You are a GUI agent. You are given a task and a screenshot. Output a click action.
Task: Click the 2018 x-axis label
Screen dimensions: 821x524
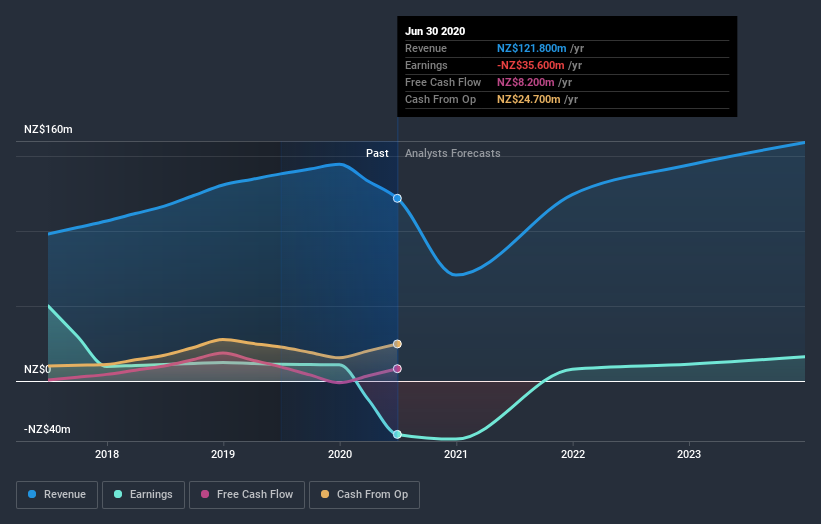[107, 454]
